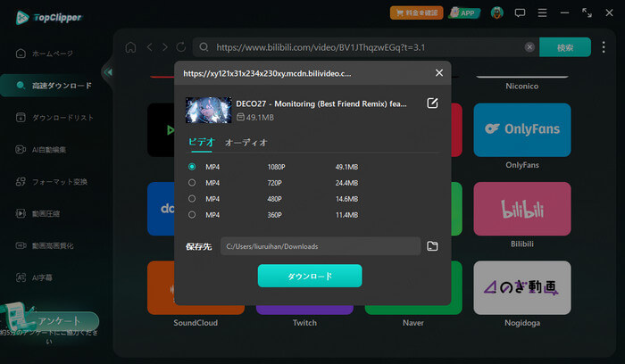Open the vertical three-dot options menu
Image resolution: width=625 pixels, height=364 pixels.
point(604,47)
